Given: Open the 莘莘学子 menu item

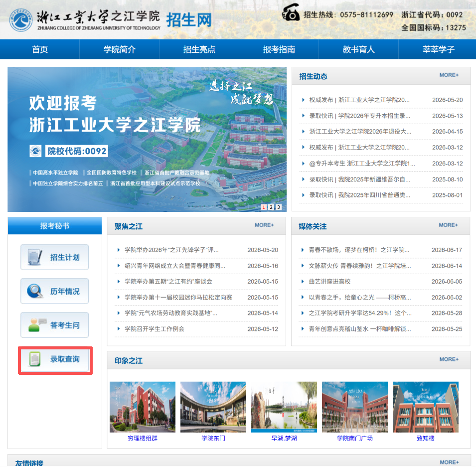Looking at the screenshot, I should pyautogui.click(x=438, y=49).
